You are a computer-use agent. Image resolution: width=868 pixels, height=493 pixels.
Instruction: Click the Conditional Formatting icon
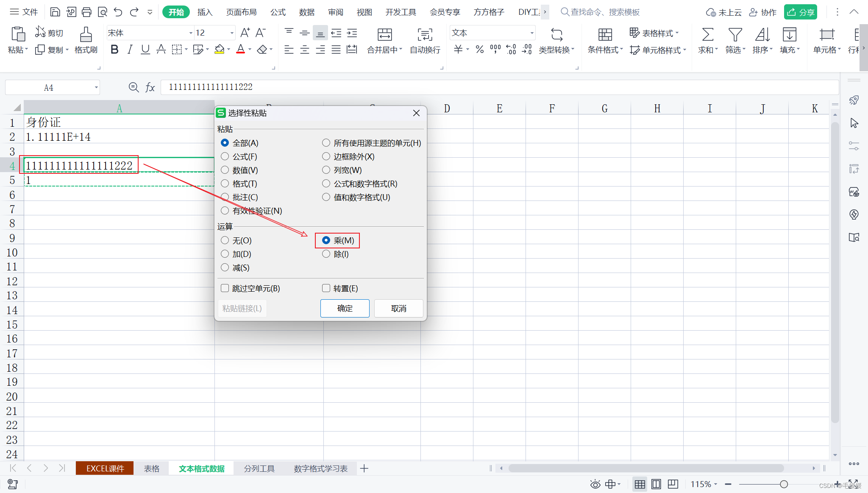pyautogui.click(x=605, y=35)
